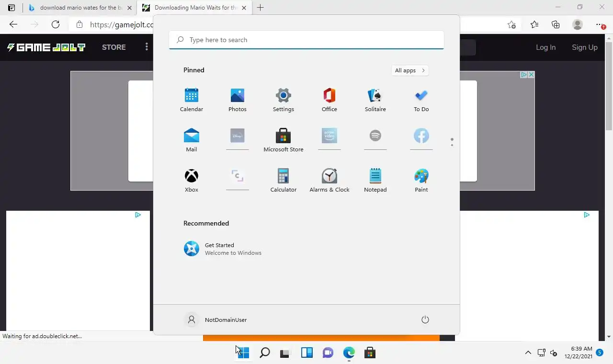613x364 pixels.
Task: Open the Mail app
Action: pos(192,140)
